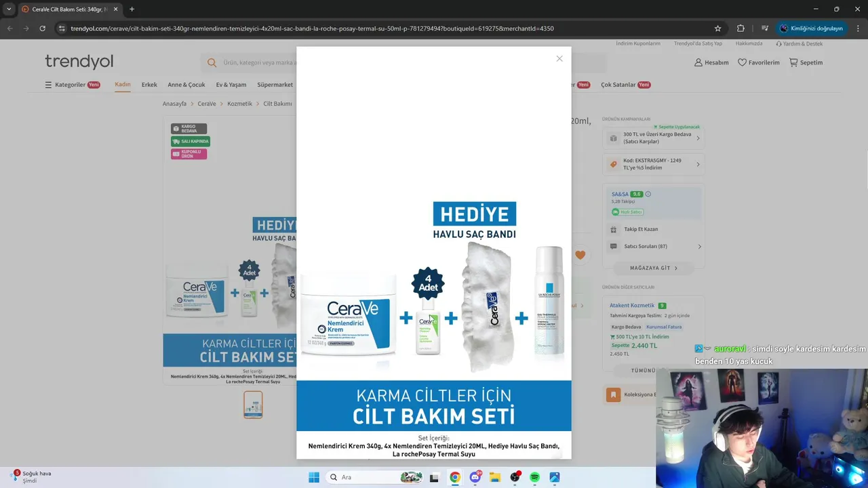This screenshot has width=868, height=488.
Task: Click the taskbar Ara search box
Action: click(x=374, y=477)
